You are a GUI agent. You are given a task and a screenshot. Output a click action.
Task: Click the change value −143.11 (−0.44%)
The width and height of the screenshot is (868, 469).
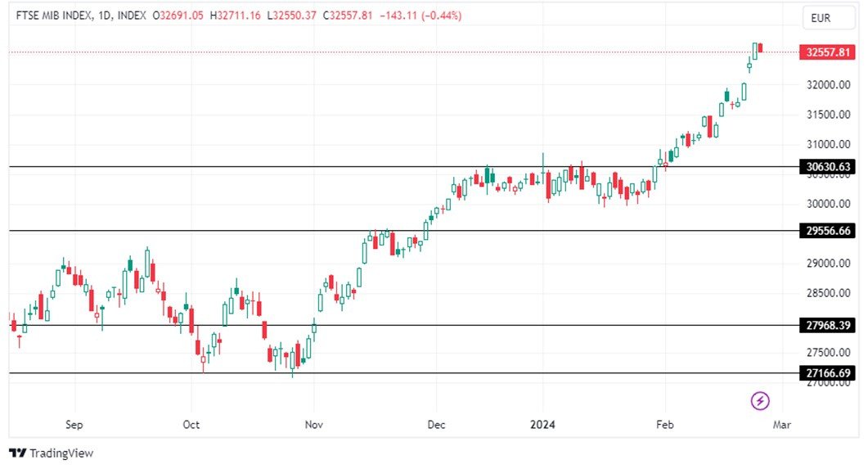click(421, 16)
